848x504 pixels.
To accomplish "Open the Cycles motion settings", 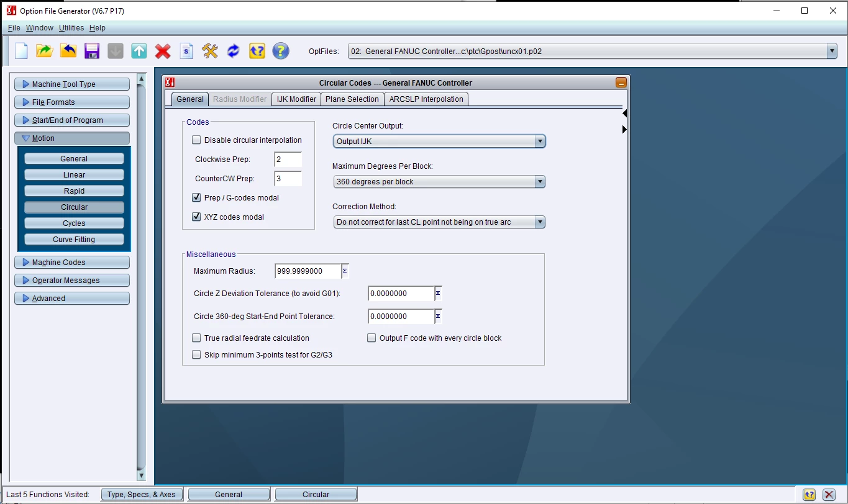I will (x=74, y=223).
